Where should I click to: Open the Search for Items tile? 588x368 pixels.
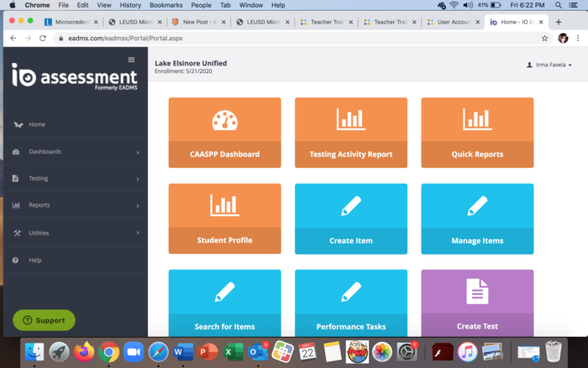(224, 304)
